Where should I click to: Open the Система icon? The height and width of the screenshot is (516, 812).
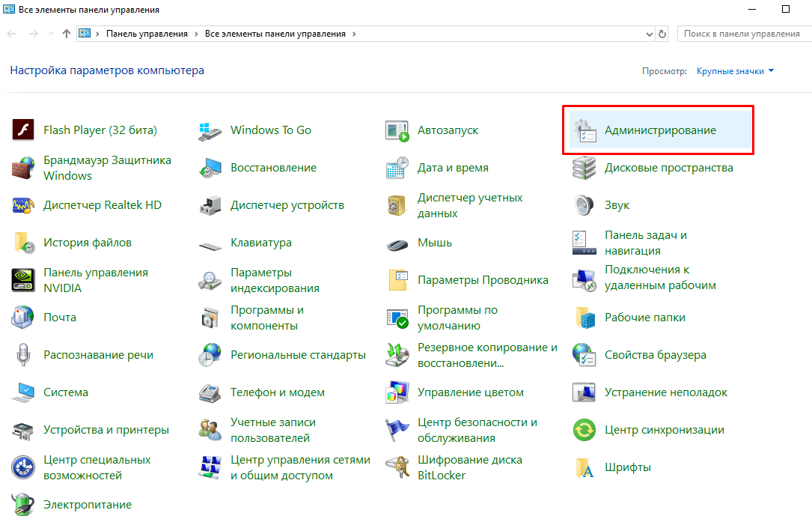tap(23, 392)
